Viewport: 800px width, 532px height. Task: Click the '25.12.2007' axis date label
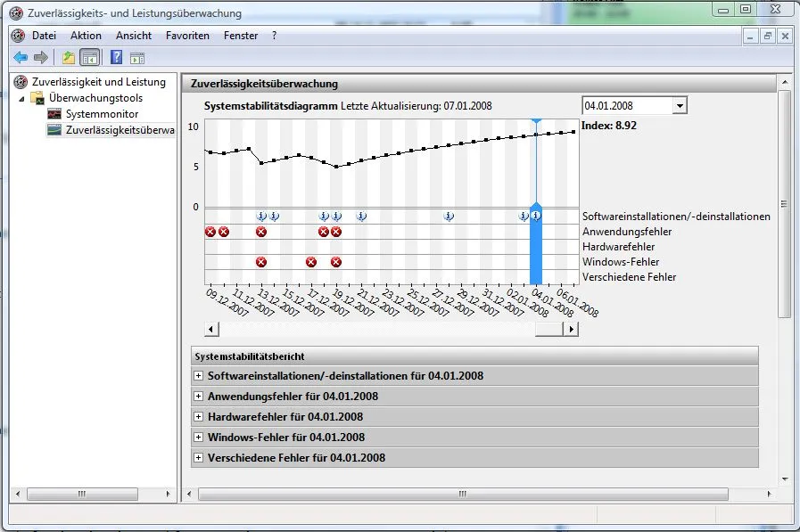point(427,302)
